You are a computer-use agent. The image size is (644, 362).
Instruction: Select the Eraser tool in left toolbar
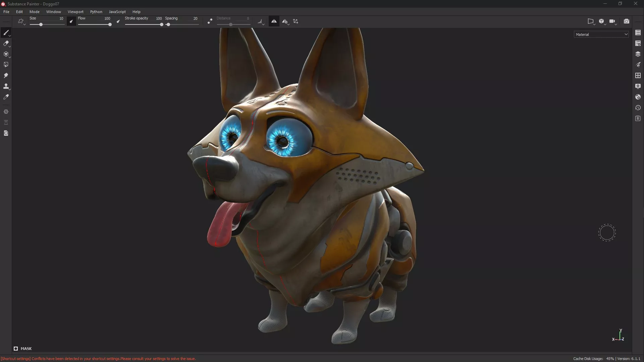coord(6,43)
